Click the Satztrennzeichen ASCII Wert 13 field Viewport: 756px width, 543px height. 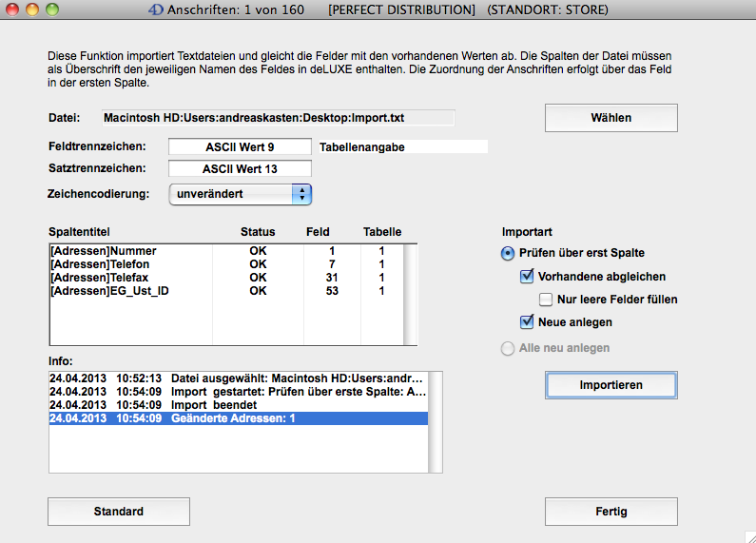(x=240, y=169)
